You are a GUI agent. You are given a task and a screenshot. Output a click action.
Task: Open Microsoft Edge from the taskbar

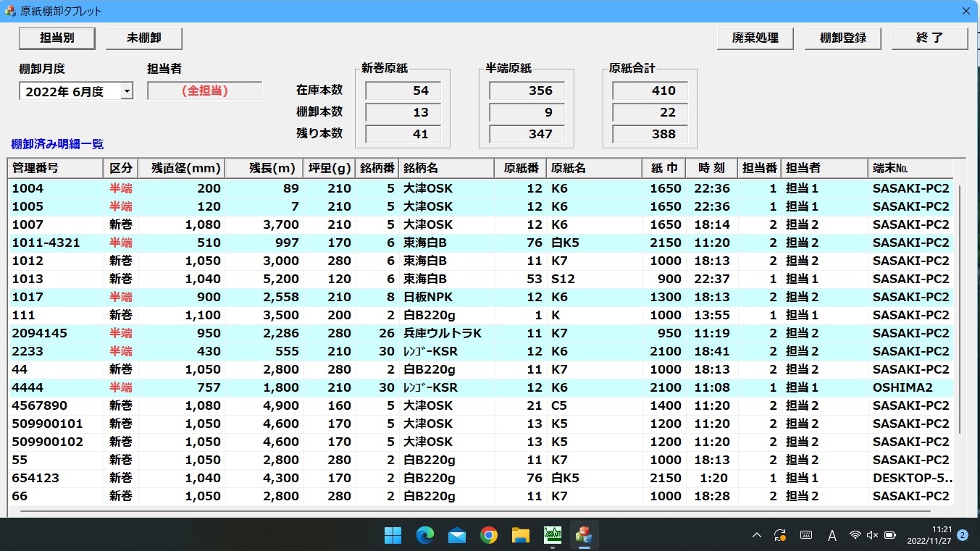[x=424, y=535]
